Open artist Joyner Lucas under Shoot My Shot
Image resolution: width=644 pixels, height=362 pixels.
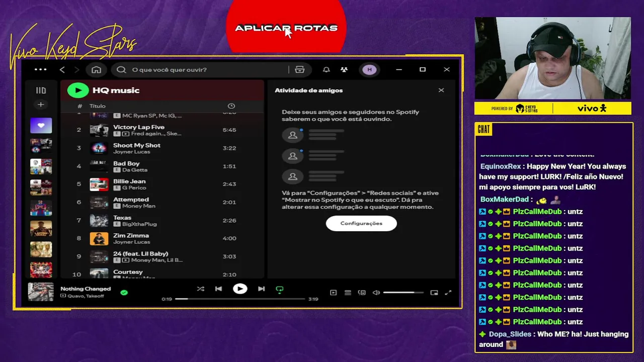point(132,151)
